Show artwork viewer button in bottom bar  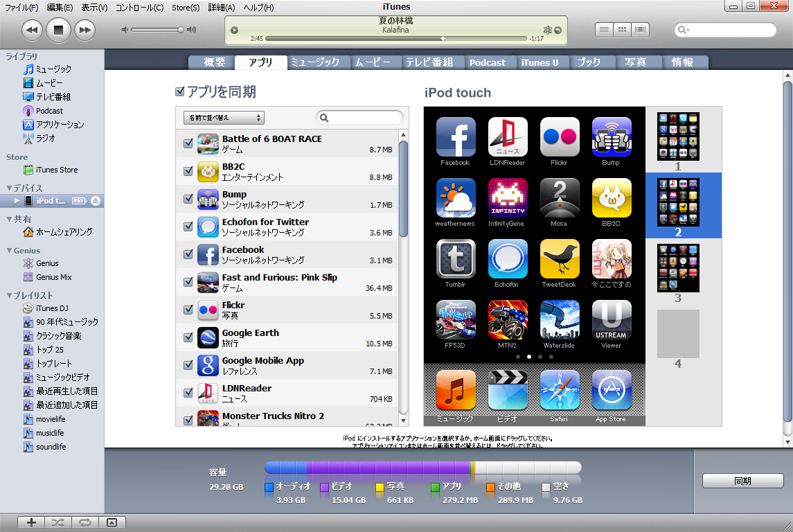tap(112, 522)
